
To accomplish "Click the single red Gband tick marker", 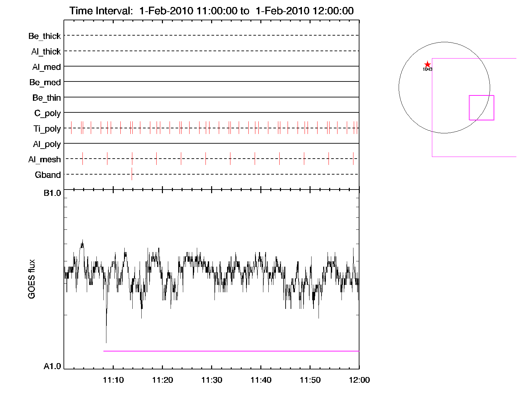I will pos(132,174).
